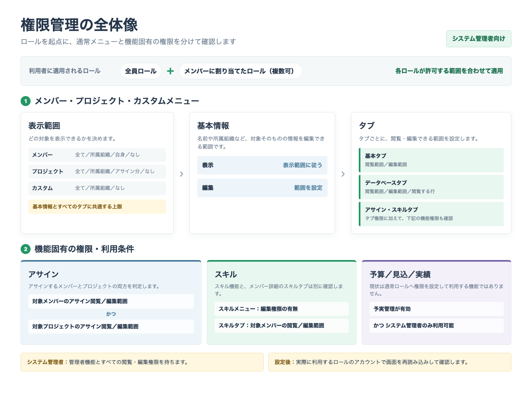Click the 権限管理の全体像 page title
The height and width of the screenshot is (399, 532).
[79, 25]
